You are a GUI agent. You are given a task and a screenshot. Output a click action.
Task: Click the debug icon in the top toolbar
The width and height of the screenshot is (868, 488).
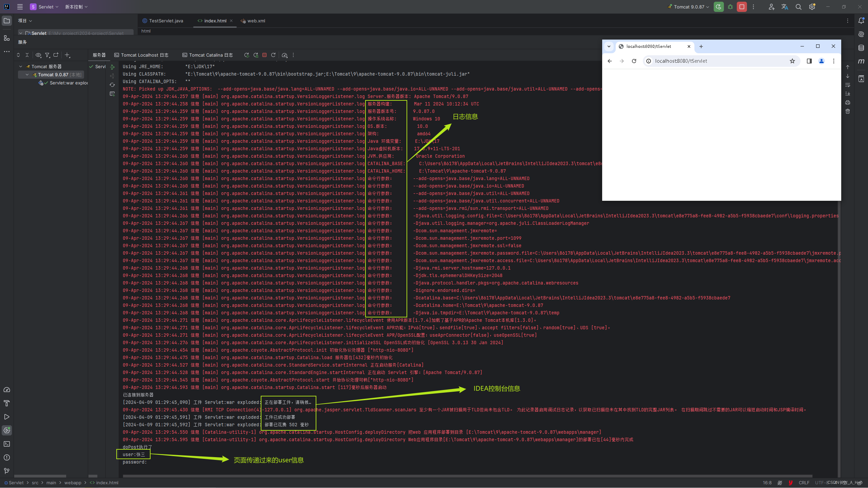[x=730, y=7]
